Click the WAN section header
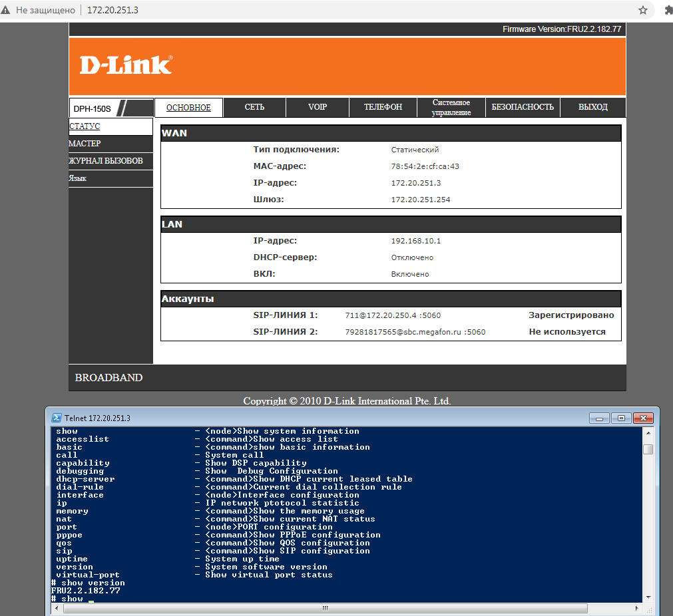This screenshot has height=616, width=673. (x=391, y=134)
